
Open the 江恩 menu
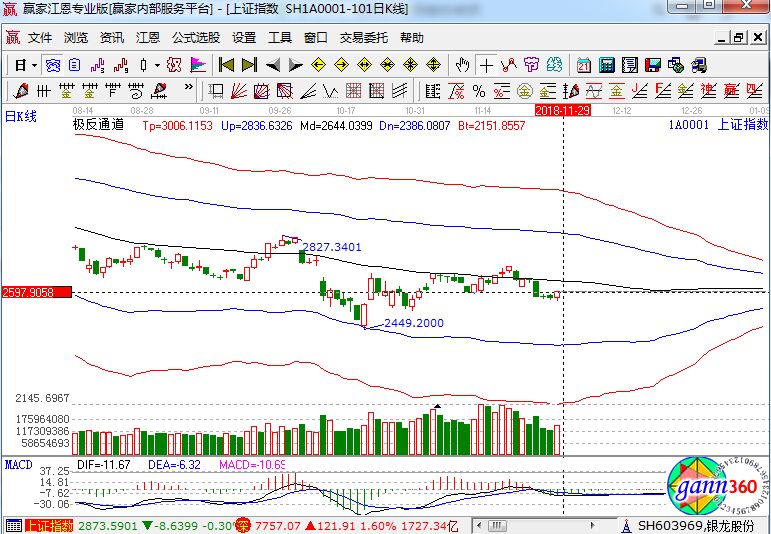coord(148,38)
